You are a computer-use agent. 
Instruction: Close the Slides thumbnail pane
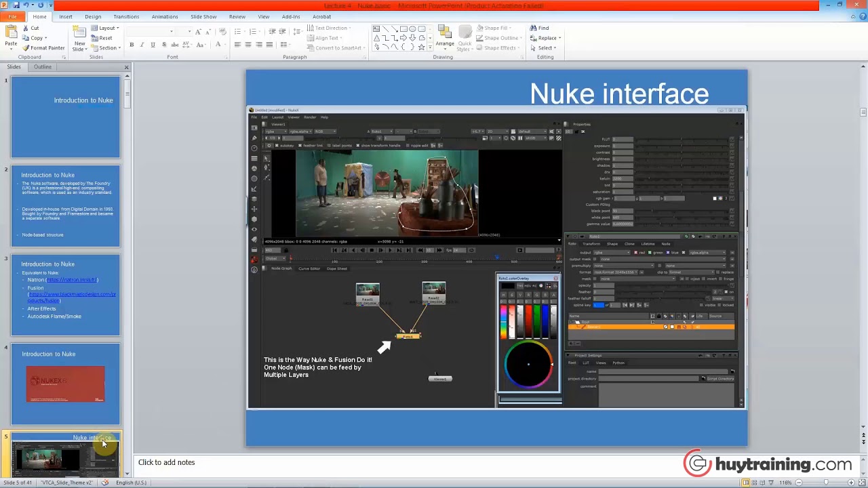[x=126, y=67]
